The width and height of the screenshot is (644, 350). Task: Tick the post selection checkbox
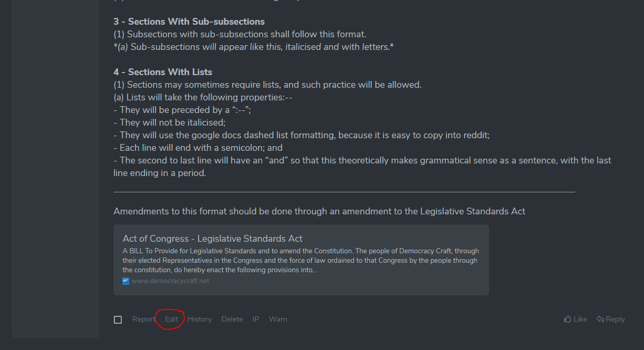[118, 320]
